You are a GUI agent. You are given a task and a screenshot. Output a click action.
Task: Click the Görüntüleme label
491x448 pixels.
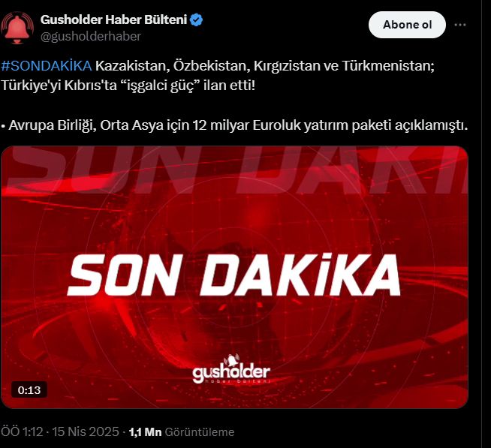tap(200, 432)
